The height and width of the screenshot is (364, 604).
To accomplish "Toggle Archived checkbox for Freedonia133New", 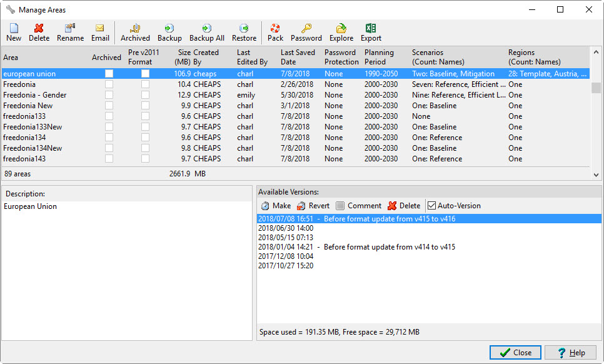I will point(109,127).
